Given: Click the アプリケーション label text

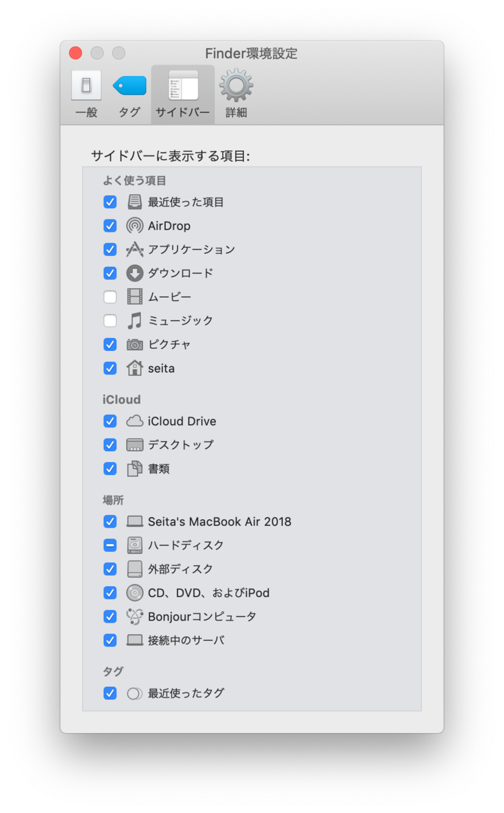Looking at the screenshot, I should point(191,249).
